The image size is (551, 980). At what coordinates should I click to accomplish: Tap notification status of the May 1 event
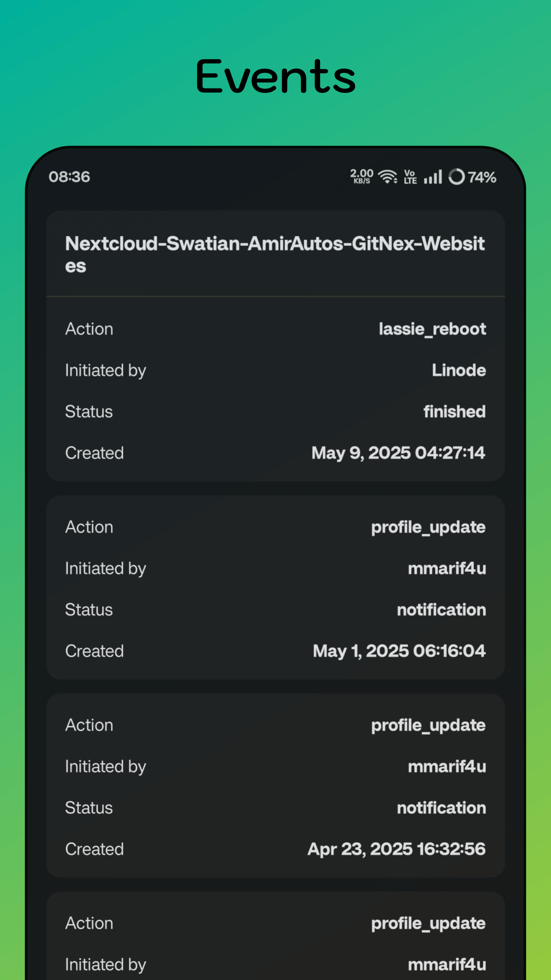441,610
